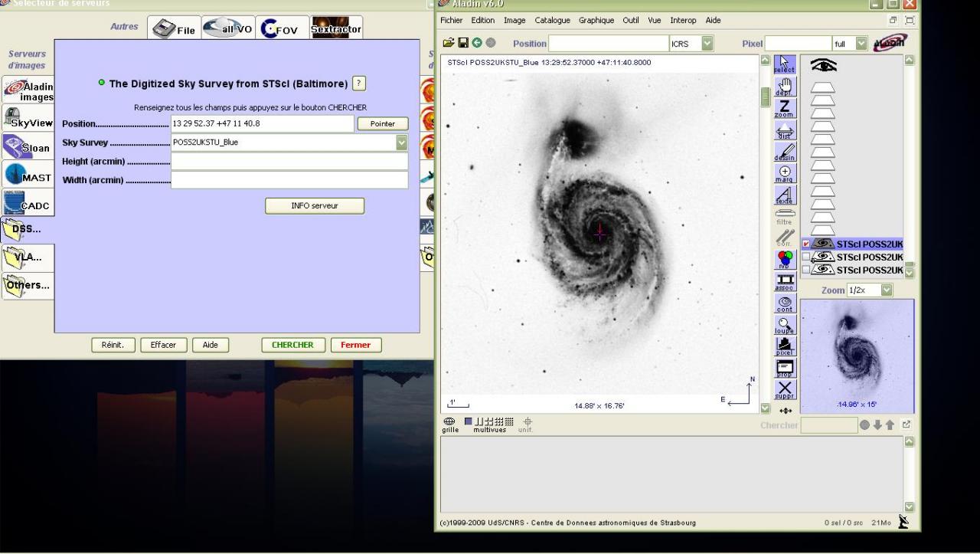
Task: Uncheck the first STScI POSS2UK plane checkbox
Action: [805, 245]
